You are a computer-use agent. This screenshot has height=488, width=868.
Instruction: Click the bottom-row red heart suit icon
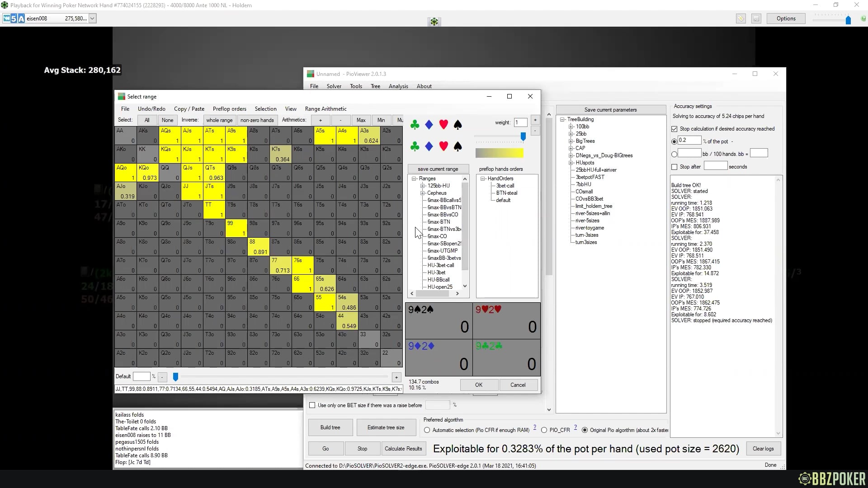point(443,146)
